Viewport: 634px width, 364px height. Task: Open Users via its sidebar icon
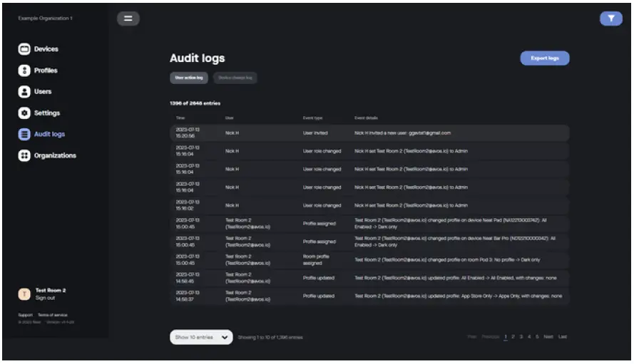[x=24, y=92]
